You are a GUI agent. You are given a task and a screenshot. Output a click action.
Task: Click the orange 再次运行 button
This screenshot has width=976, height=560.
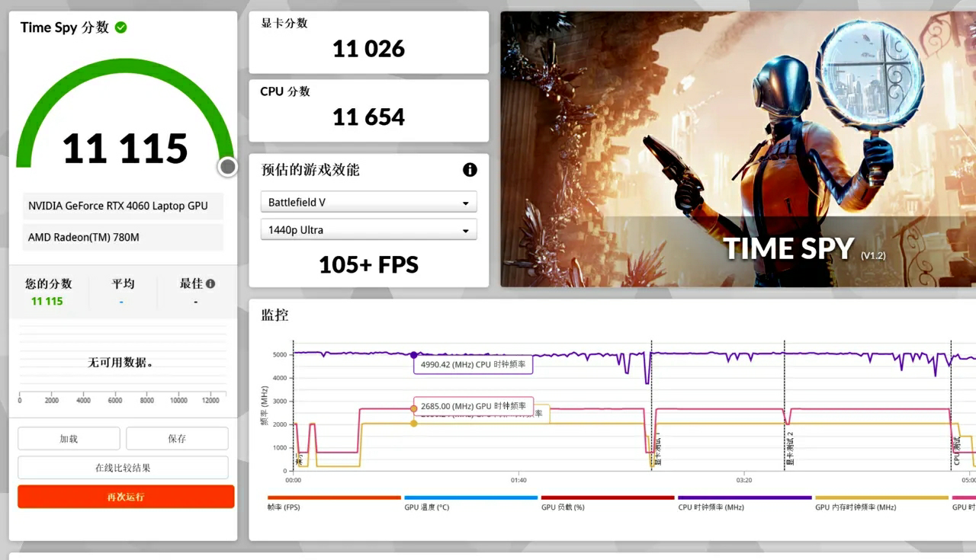126,497
